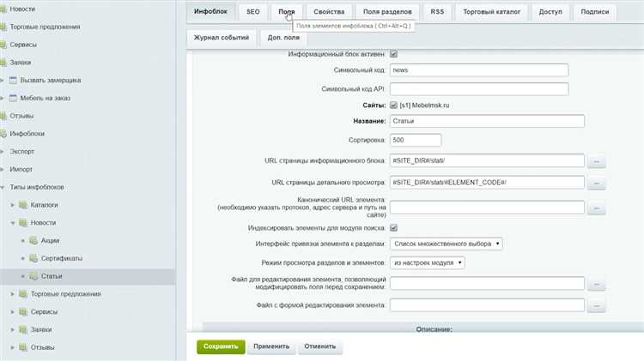Expand the Отзывы tree node arrow
The image size is (644, 361).
(x=12, y=347)
